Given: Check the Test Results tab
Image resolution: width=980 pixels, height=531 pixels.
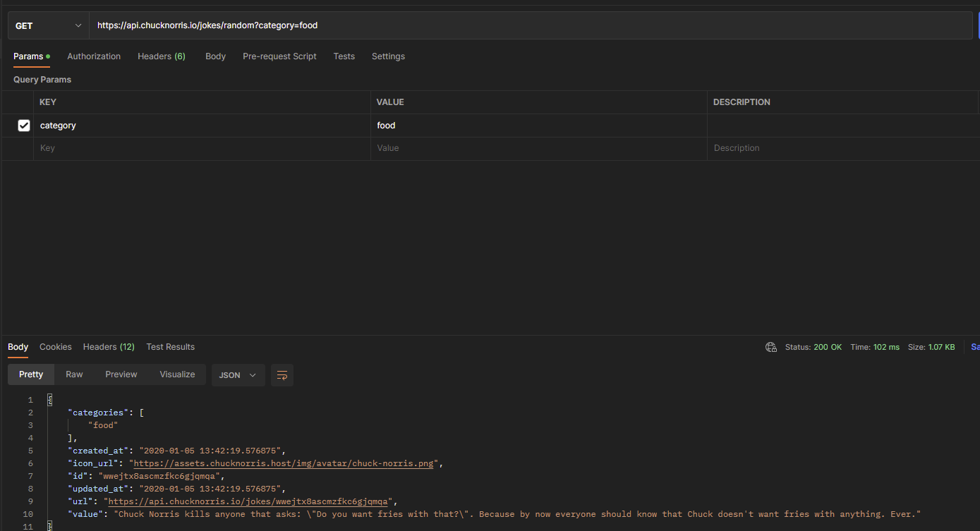Looking at the screenshot, I should [x=170, y=346].
